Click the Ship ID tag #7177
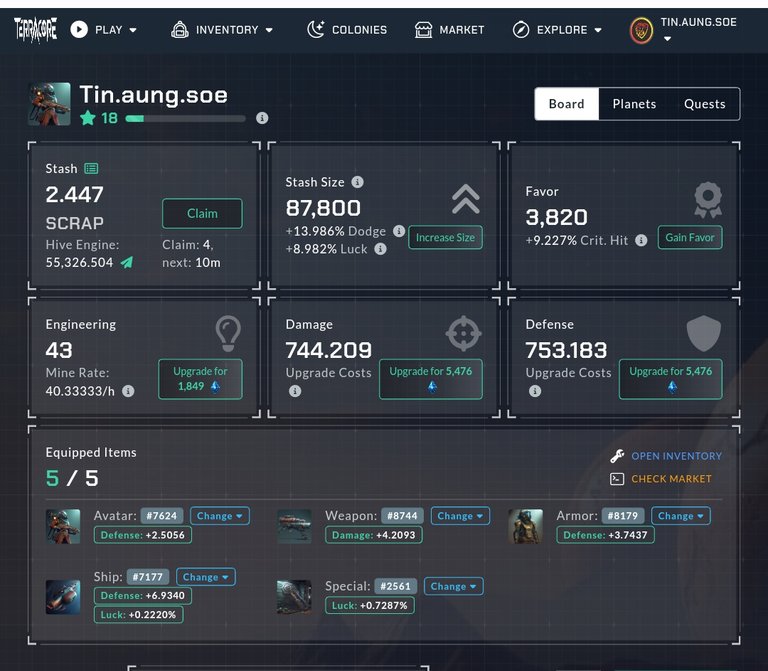 (x=147, y=577)
